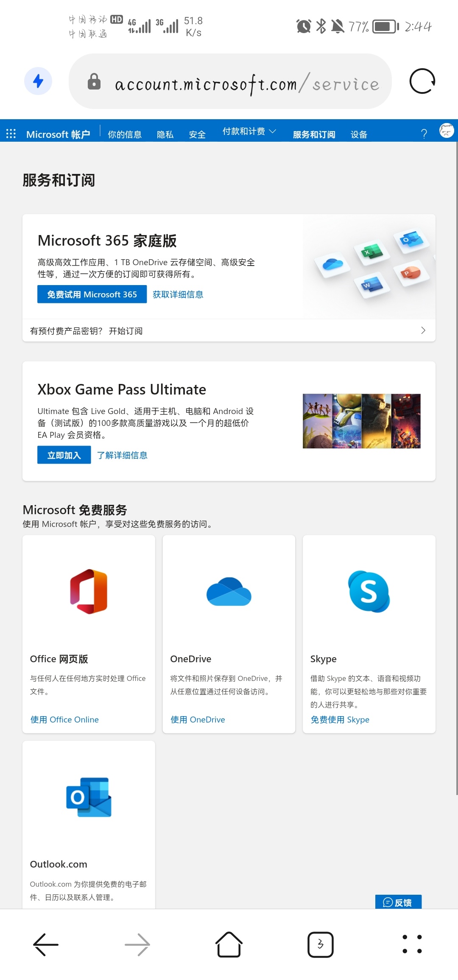The height and width of the screenshot is (980, 458).
Task: Click 免费试用 Microsoft 365 button
Action: 92,294
